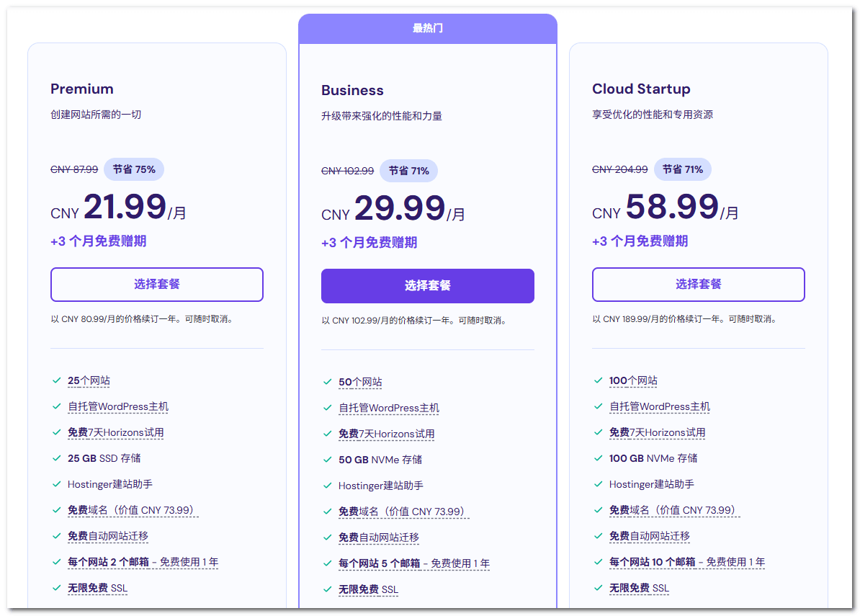Click checkmark beside 每个网站 2 个邮箱

click(56, 562)
